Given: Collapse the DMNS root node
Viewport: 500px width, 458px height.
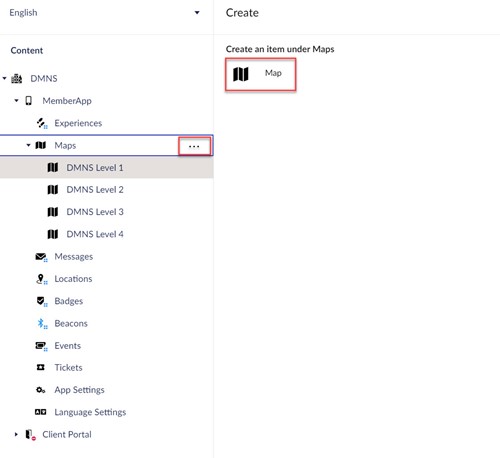Looking at the screenshot, I should tap(4, 79).
